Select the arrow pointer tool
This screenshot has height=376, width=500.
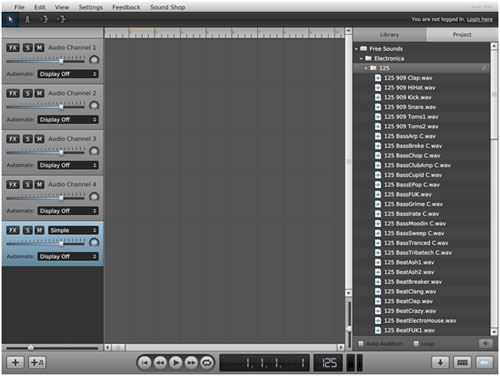point(10,20)
